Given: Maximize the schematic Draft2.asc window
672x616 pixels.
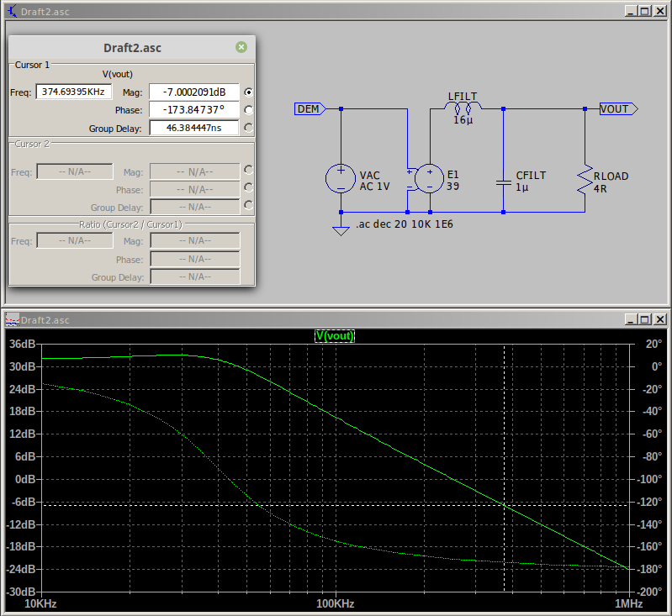Looking at the screenshot, I should point(644,11).
